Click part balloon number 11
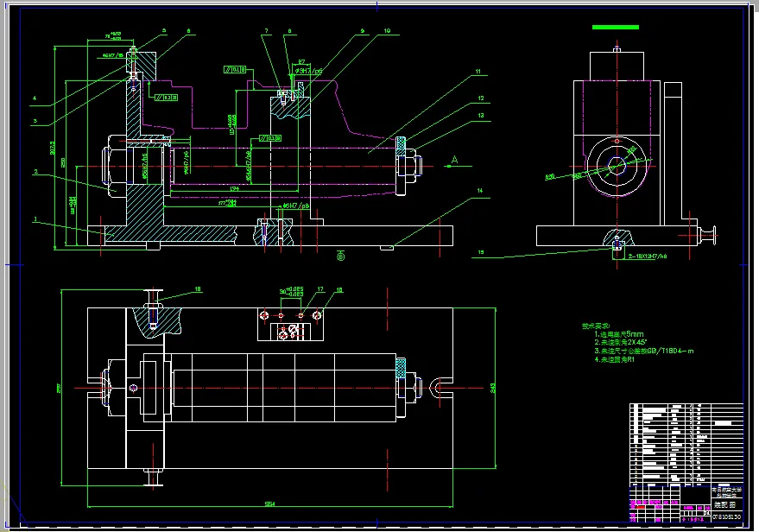This screenshot has width=759, height=532. (478, 71)
